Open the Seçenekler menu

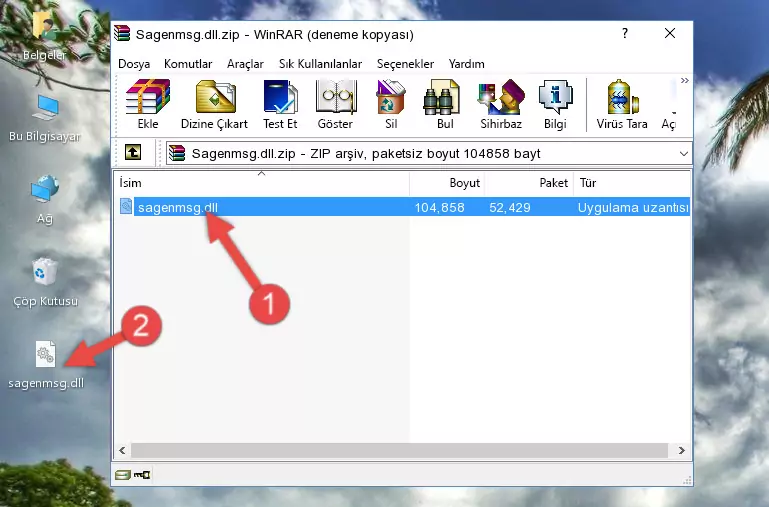pos(405,64)
